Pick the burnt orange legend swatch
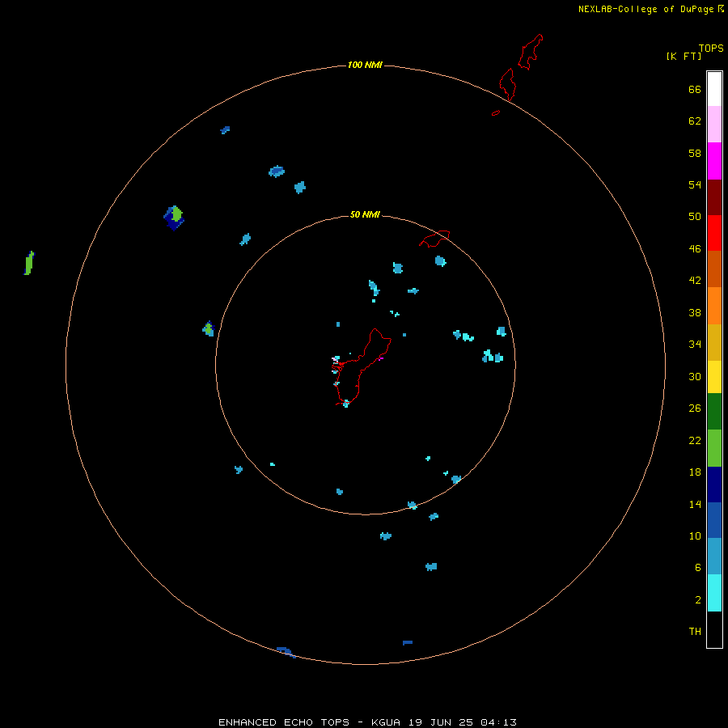This screenshot has height=728, width=728. [714, 269]
